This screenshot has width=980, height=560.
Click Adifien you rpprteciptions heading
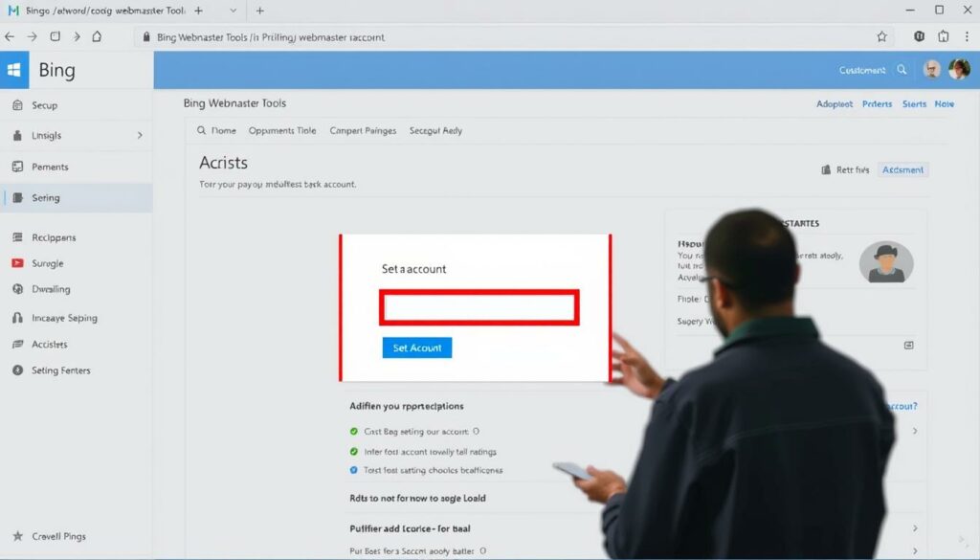pyautogui.click(x=406, y=406)
